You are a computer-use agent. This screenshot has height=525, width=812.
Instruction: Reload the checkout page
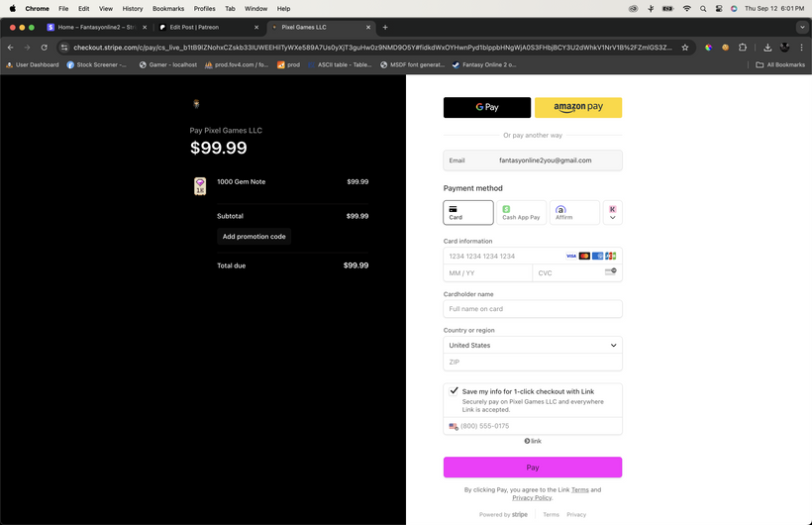(44, 48)
